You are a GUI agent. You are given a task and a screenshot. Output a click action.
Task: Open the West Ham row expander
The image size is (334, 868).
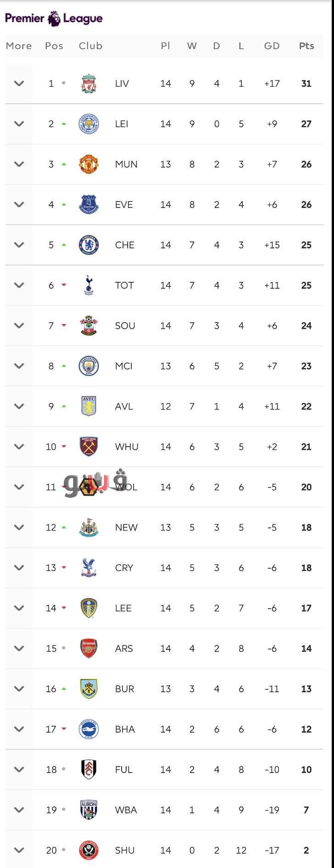tap(19, 447)
